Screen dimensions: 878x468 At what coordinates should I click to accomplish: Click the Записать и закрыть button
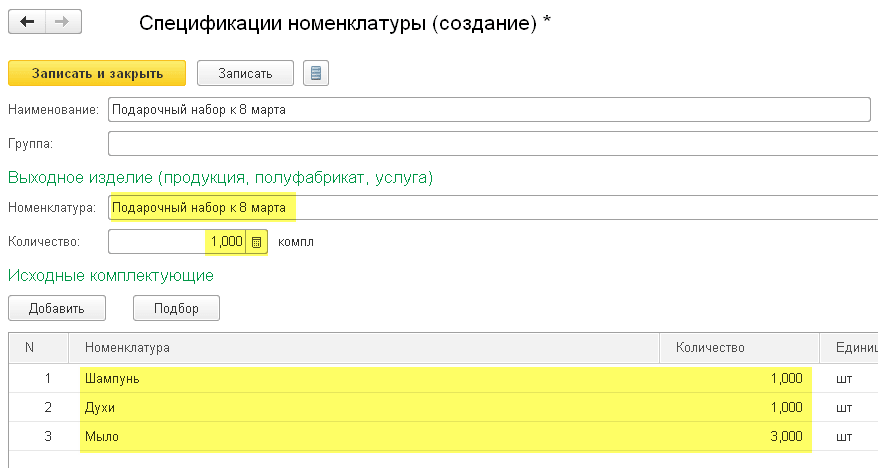[97, 73]
